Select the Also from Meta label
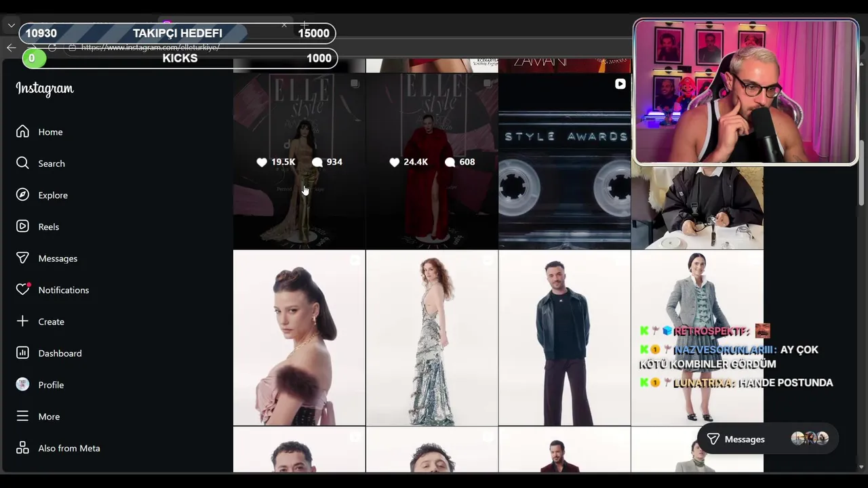The image size is (868, 488). (x=69, y=448)
